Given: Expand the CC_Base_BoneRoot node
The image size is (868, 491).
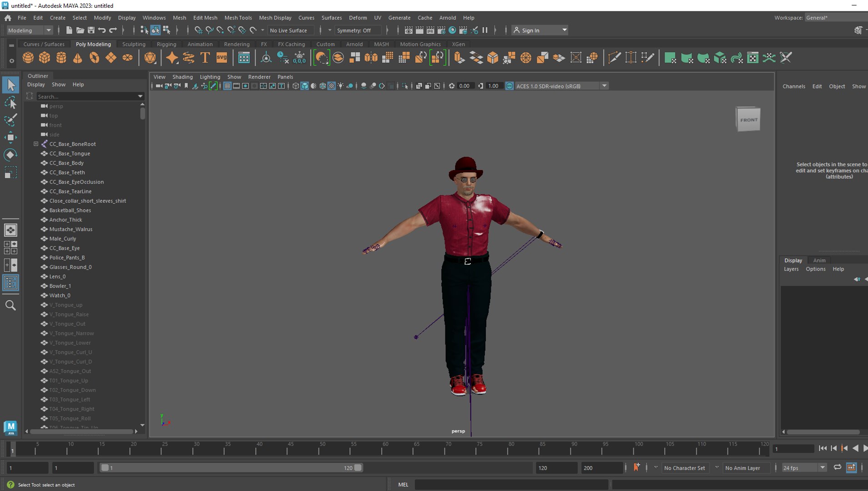Looking at the screenshot, I should coord(36,144).
